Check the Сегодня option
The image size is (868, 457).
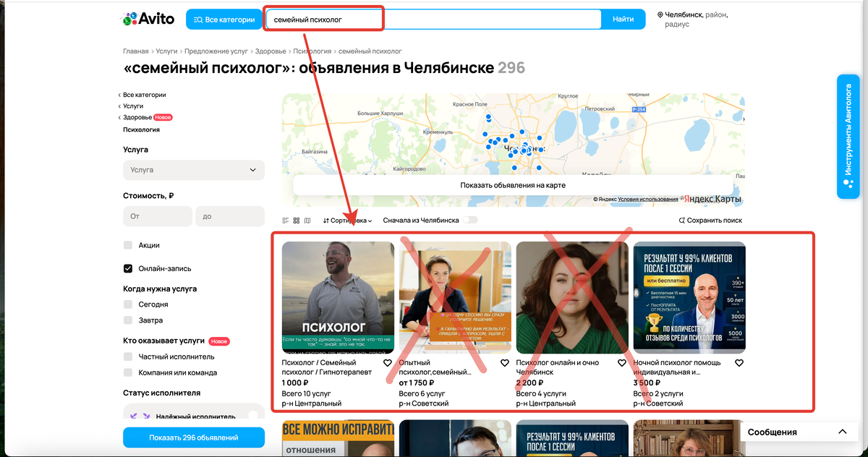(128, 304)
